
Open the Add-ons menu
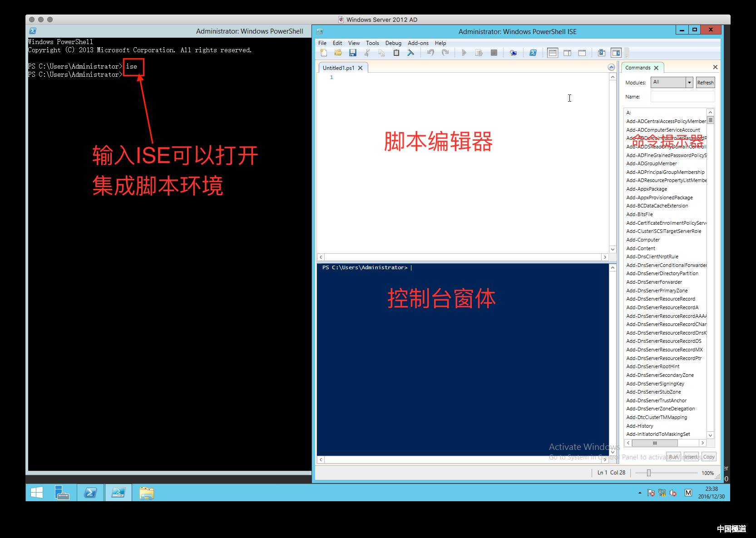[x=418, y=43]
